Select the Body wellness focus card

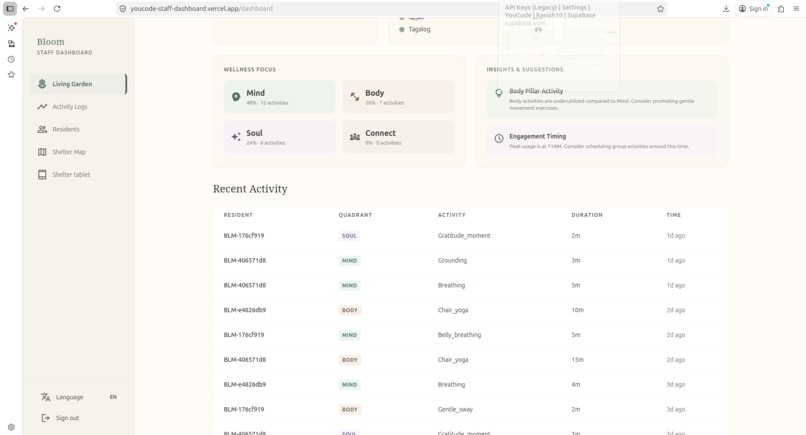click(398, 97)
